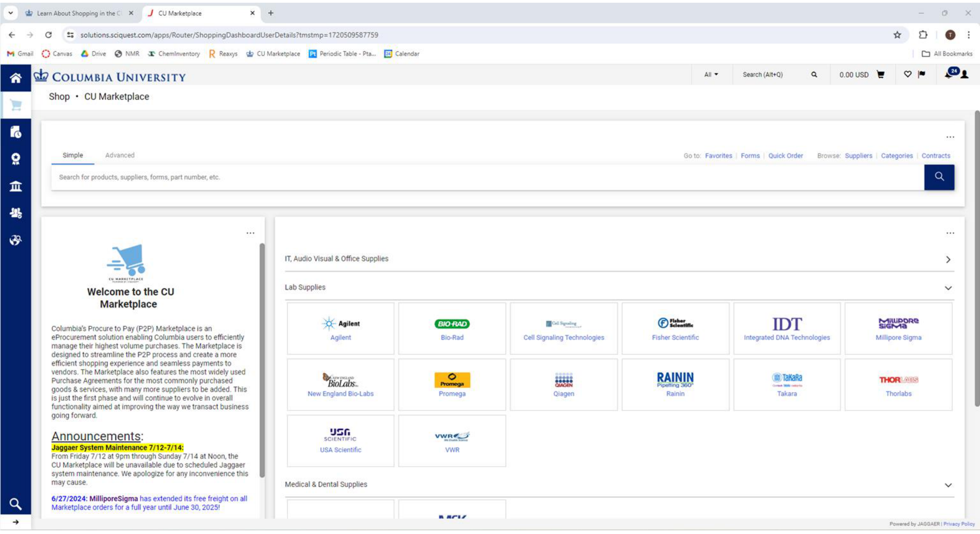This screenshot has width=980, height=534.
Task: Click the ribbon award sidebar icon
Action: pos(16,159)
